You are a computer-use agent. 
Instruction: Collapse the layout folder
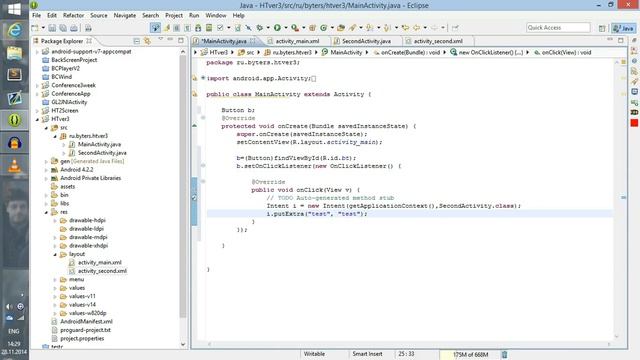pyautogui.click(x=55, y=254)
